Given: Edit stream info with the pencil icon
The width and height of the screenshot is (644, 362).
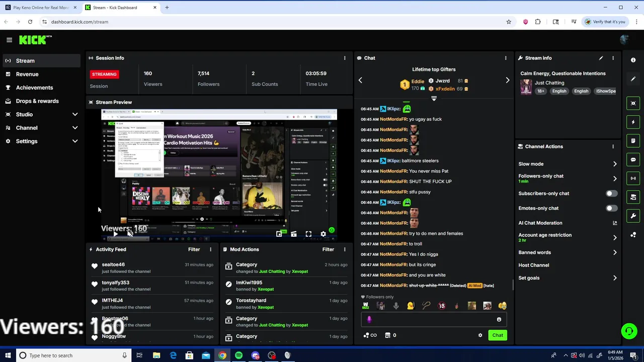Looking at the screenshot, I should pos(601,58).
